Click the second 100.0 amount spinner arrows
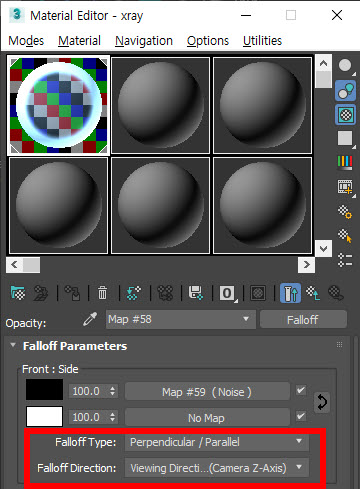 113,417
